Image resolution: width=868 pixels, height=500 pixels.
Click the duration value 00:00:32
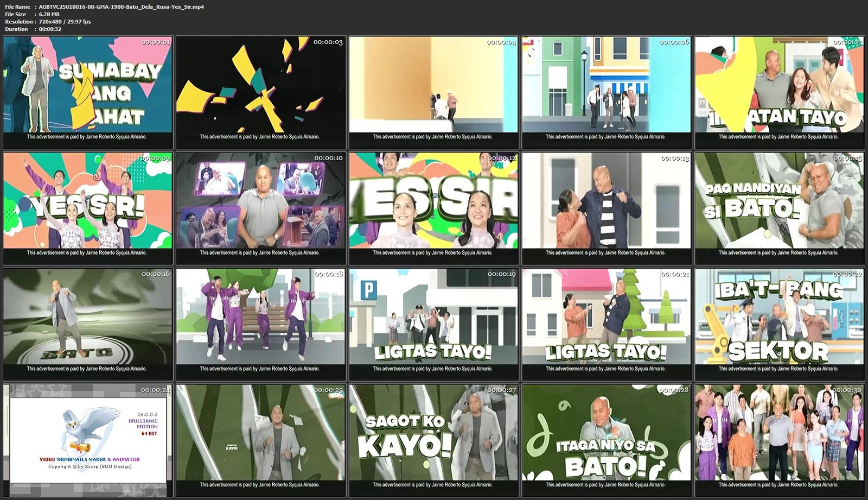pos(50,29)
